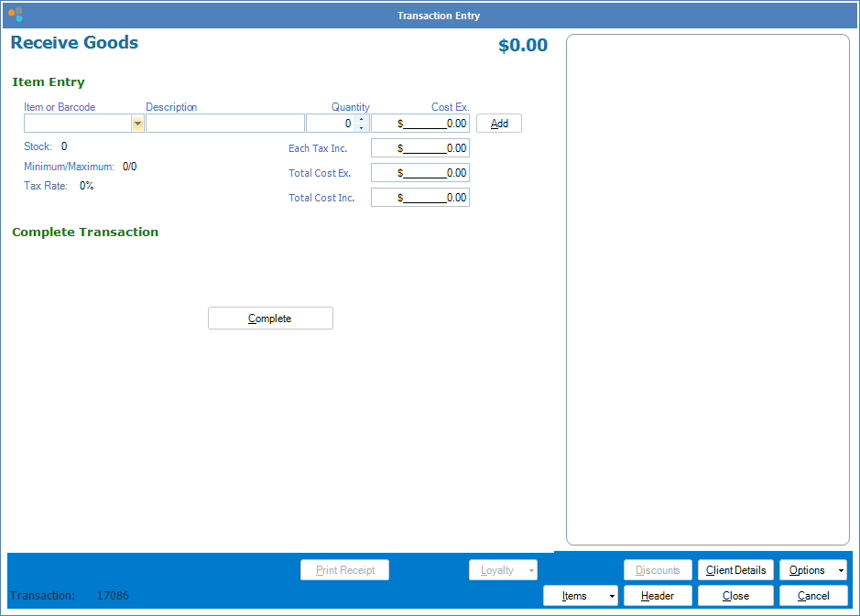This screenshot has height=616, width=860.
Task: Select the Cost Ex. amount field
Action: [420, 124]
